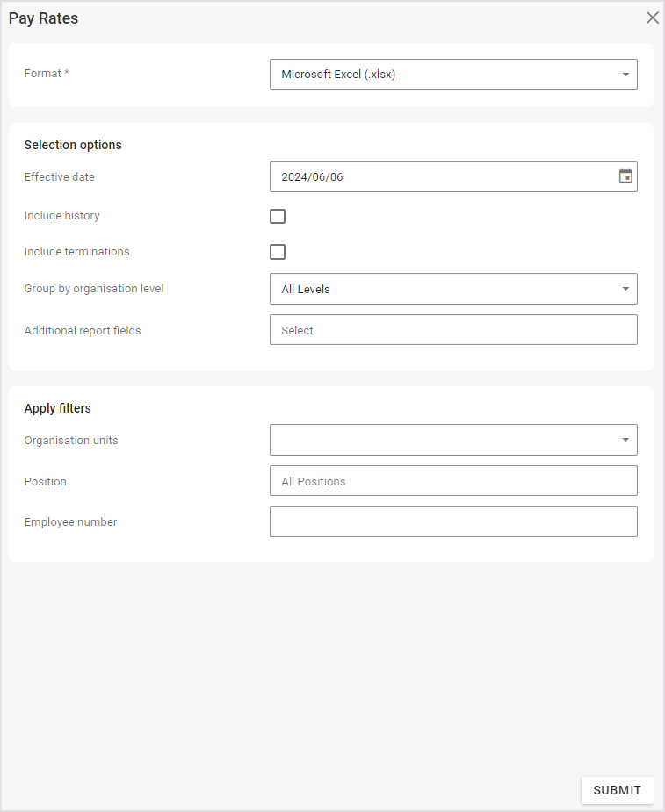Click the Selection options section heading

[73, 145]
